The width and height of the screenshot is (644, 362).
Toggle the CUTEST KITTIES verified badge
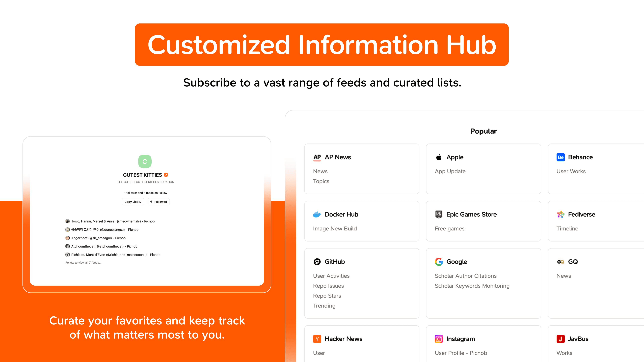pos(167,175)
